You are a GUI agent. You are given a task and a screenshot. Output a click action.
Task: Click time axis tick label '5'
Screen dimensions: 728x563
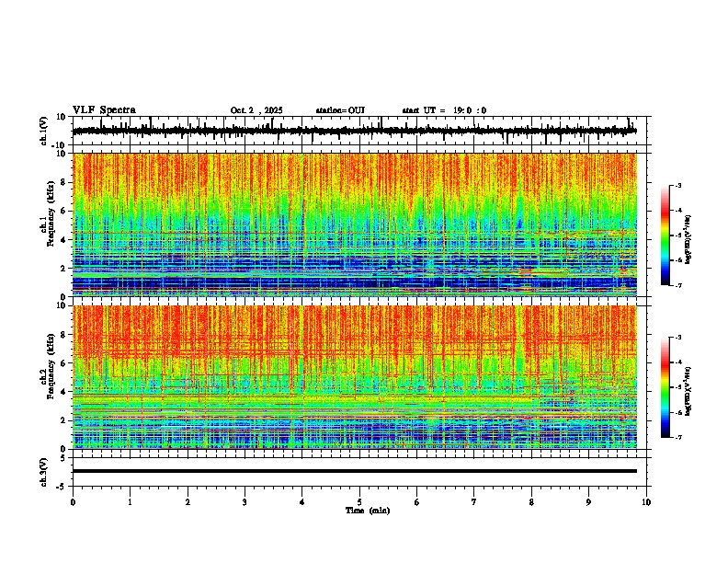(x=359, y=502)
